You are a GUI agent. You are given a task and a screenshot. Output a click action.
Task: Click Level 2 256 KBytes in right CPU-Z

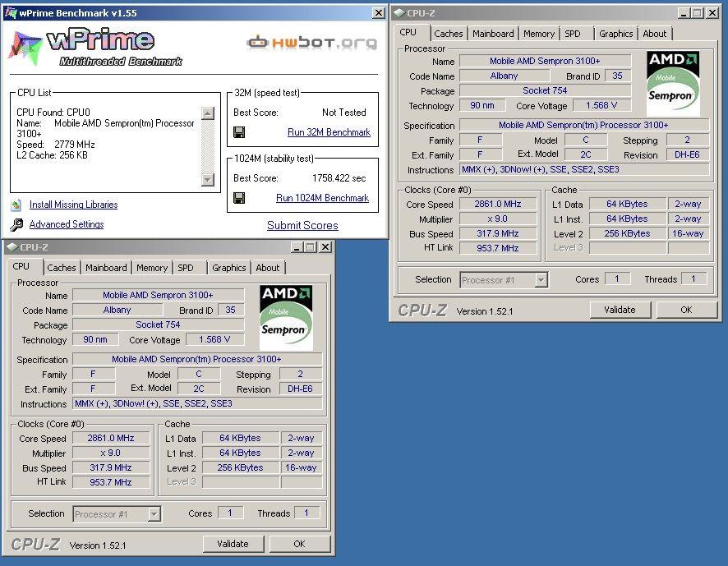point(627,233)
